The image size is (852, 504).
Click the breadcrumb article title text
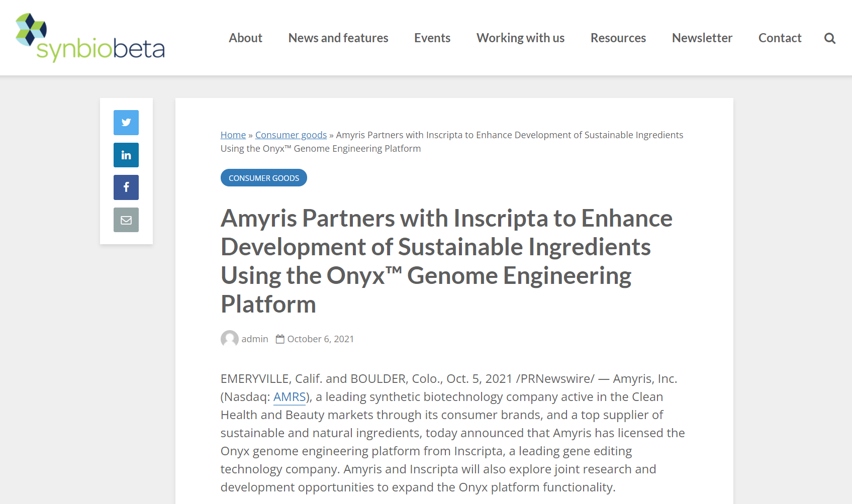[x=452, y=142]
